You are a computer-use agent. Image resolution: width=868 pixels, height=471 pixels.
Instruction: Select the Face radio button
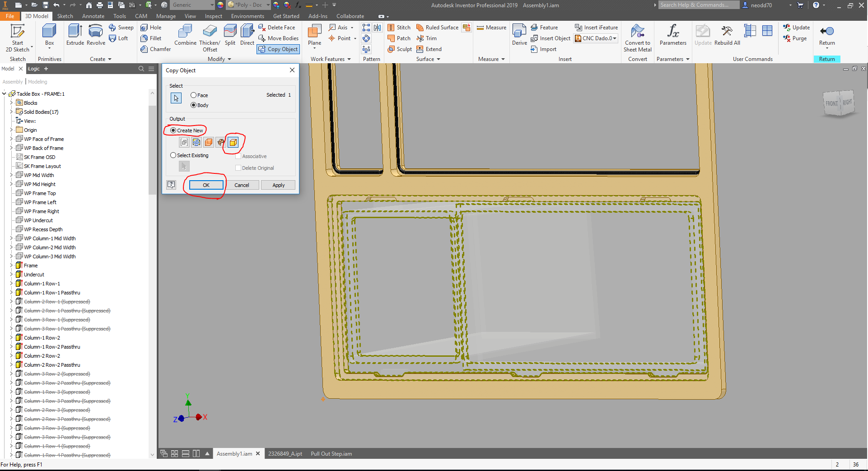[x=193, y=95]
